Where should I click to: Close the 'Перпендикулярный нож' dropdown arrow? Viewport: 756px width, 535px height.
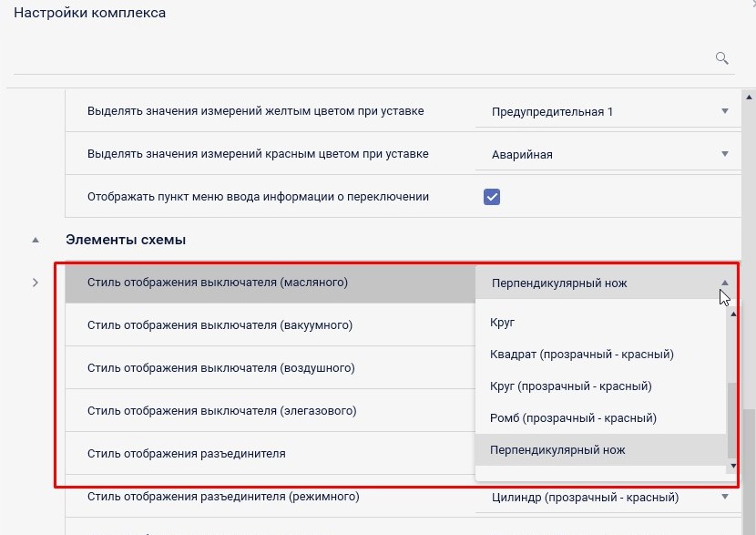(725, 283)
